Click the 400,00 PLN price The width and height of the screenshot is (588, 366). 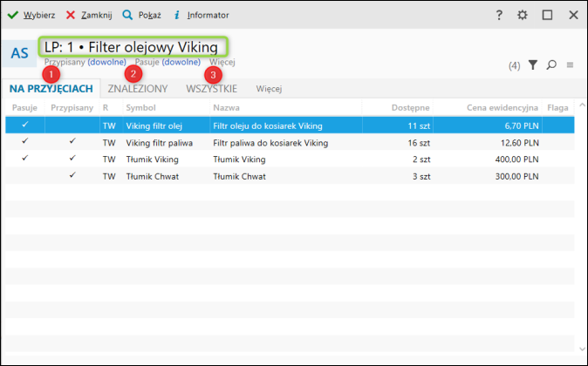[x=517, y=159]
